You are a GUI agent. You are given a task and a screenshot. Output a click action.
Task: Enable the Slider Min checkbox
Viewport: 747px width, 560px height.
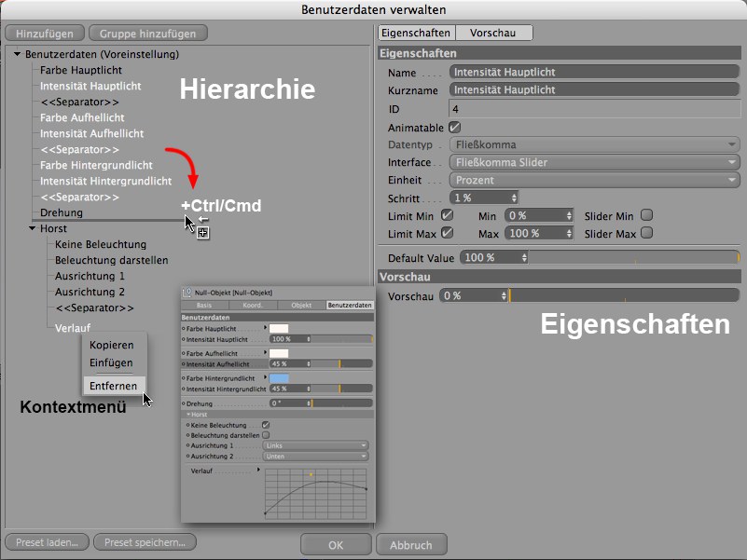click(x=646, y=215)
